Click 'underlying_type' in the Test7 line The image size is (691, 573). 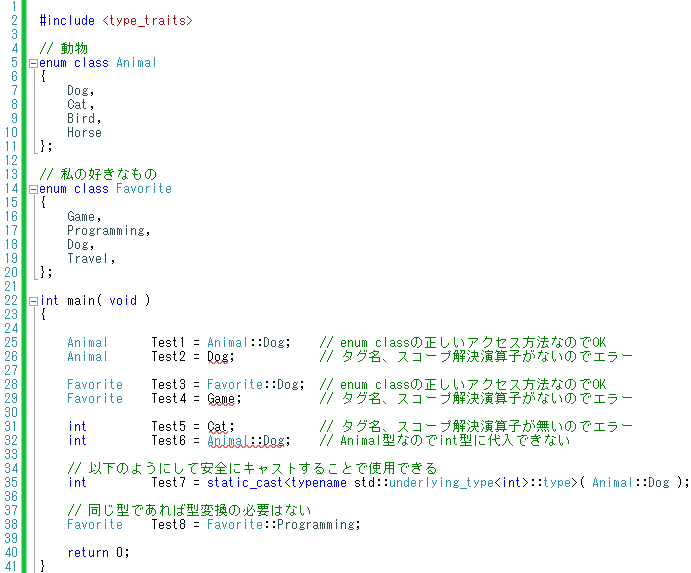pos(441,483)
